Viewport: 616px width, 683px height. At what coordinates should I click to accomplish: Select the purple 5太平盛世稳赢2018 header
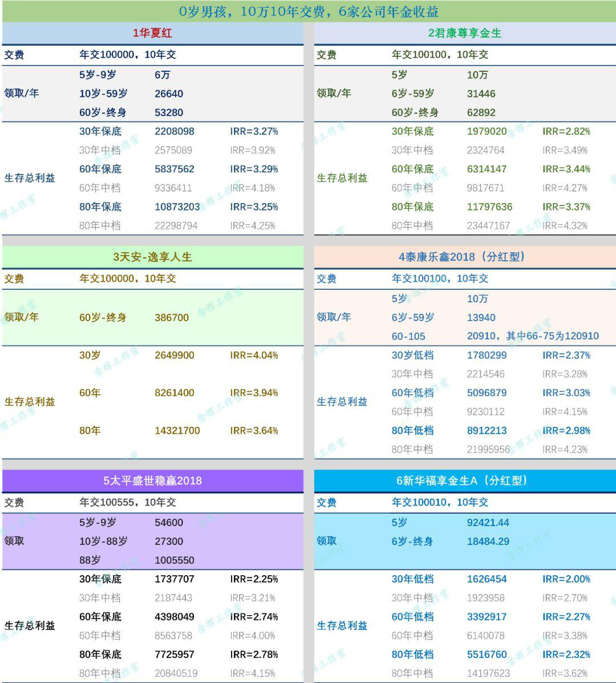[152, 480]
